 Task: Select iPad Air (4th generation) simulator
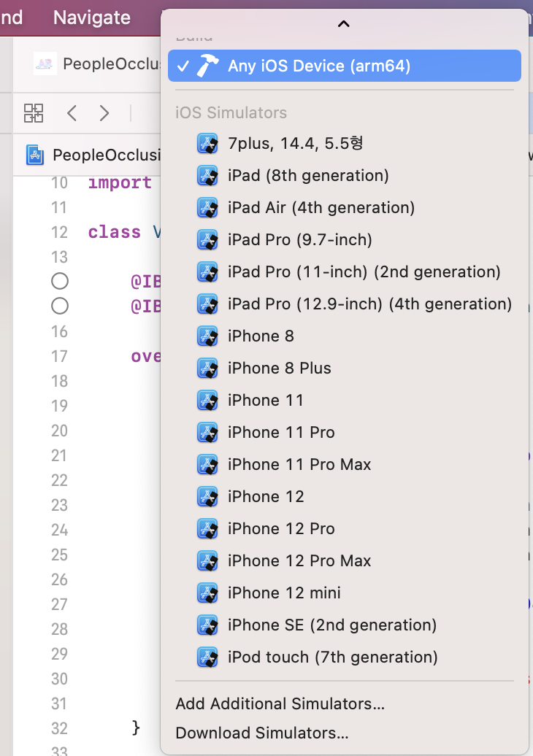tap(345, 208)
